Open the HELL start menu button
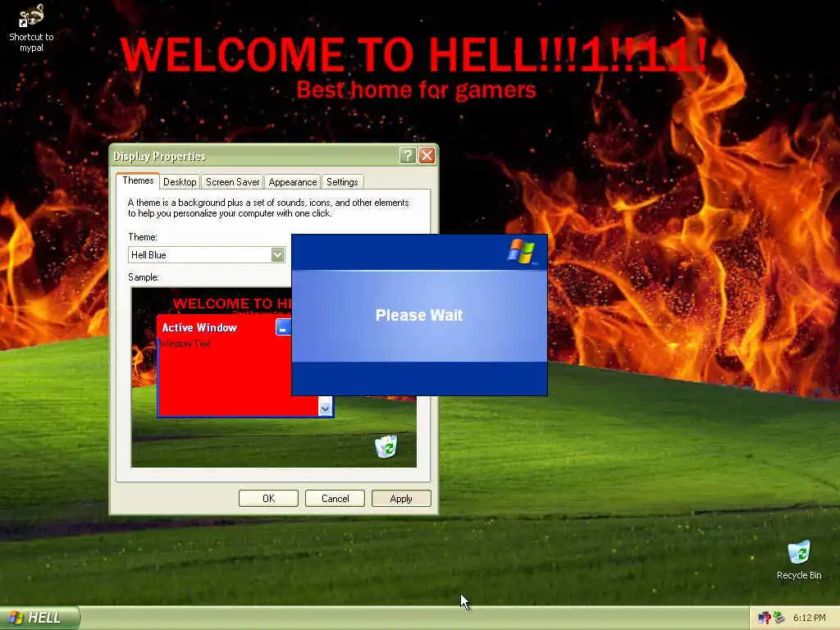The height and width of the screenshot is (630, 840). (38, 618)
